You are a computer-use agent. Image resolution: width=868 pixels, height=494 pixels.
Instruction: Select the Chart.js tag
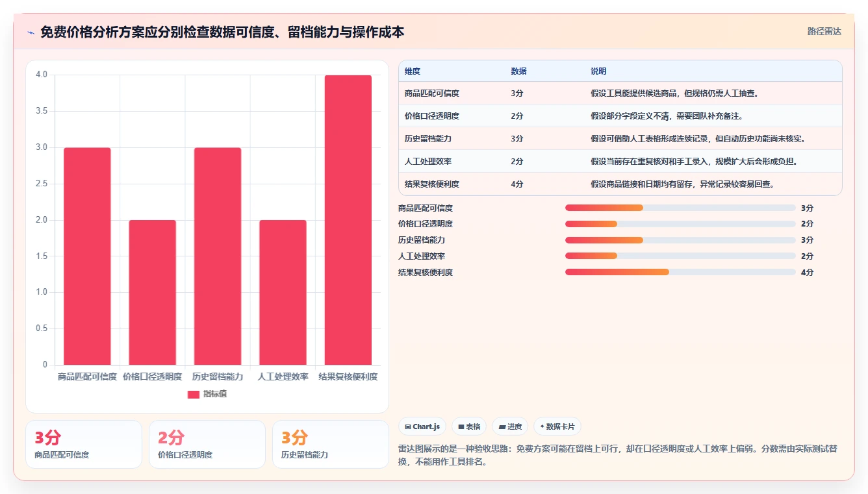[422, 426]
